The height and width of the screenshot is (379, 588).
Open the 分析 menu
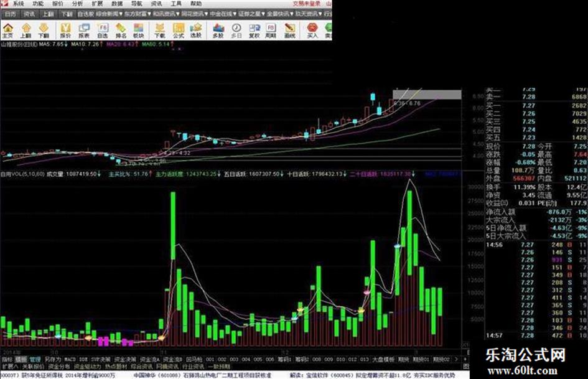[x=77, y=3]
